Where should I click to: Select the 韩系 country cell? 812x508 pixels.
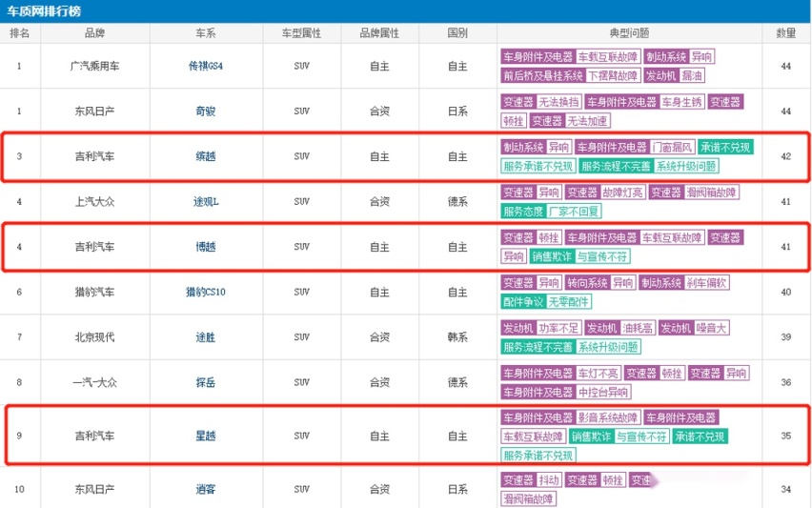(x=457, y=337)
